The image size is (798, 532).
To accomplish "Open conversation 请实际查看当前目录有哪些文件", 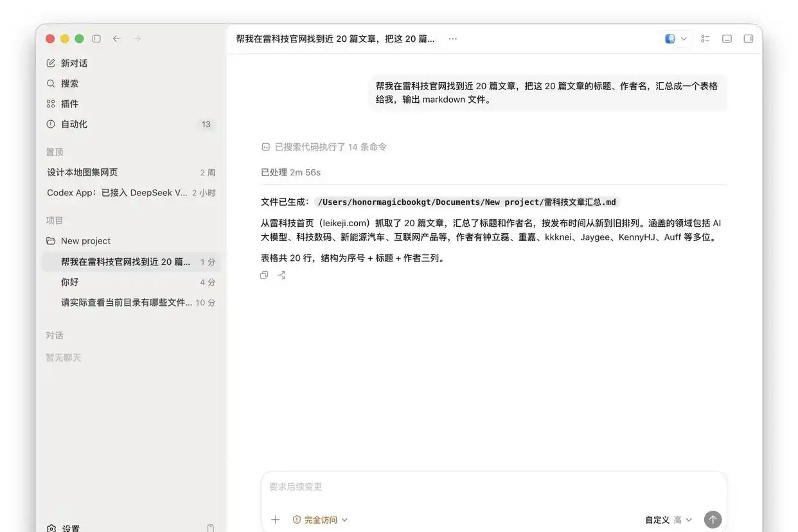I will click(x=131, y=302).
